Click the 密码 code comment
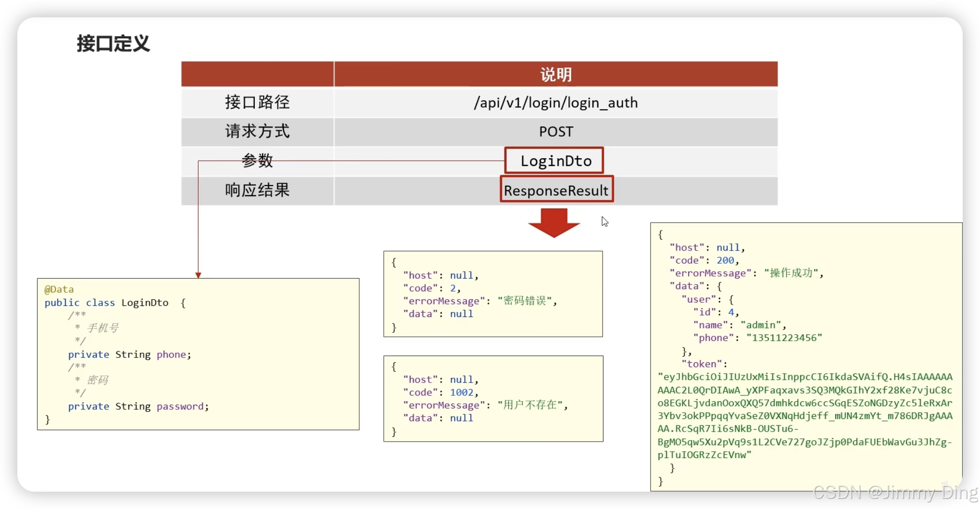The height and width of the screenshot is (509, 980). [x=98, y=380]
